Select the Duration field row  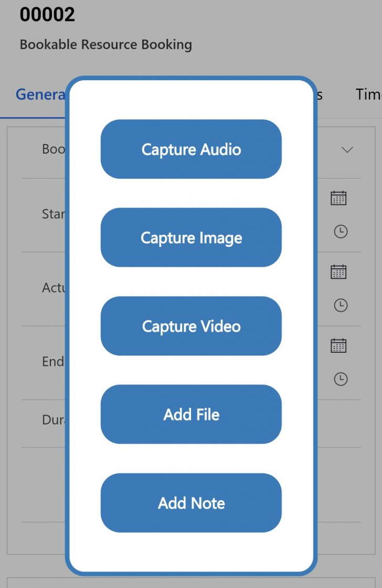(x=191, y=423)
